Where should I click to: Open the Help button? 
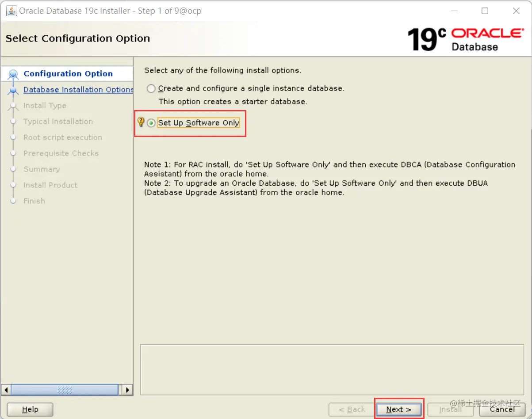[x=30, y=409]
